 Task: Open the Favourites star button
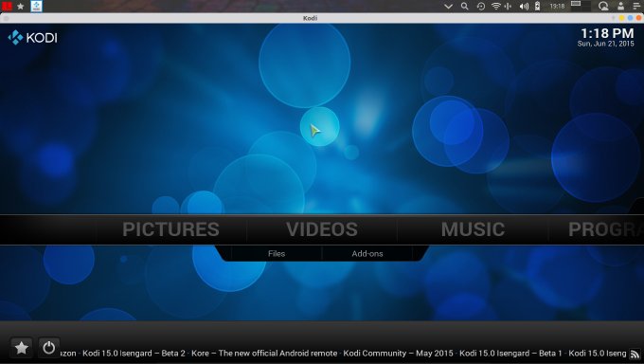[x=22, y=348]
